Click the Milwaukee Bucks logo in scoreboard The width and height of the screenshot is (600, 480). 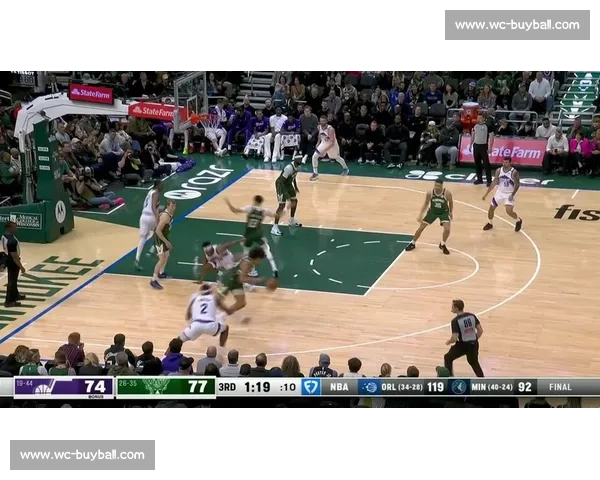pyautogui.click(x=156, y=387)
